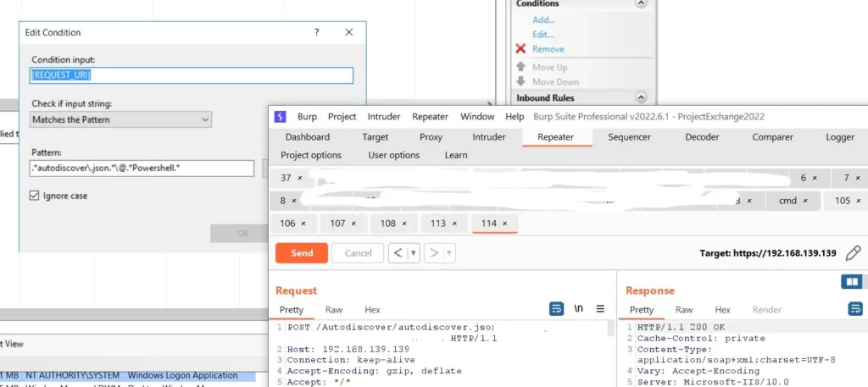
Task: Switch the split-pane layout view icon
Action: 851,282
